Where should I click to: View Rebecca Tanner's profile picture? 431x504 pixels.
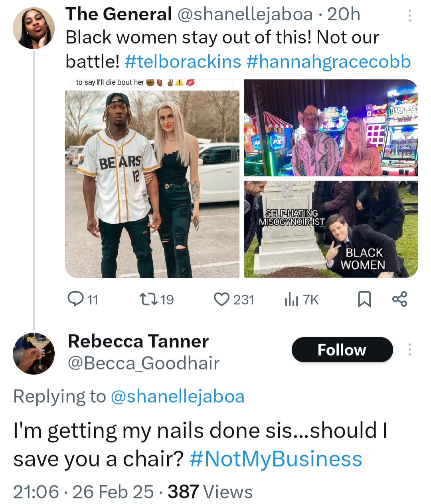pos(34,353)
